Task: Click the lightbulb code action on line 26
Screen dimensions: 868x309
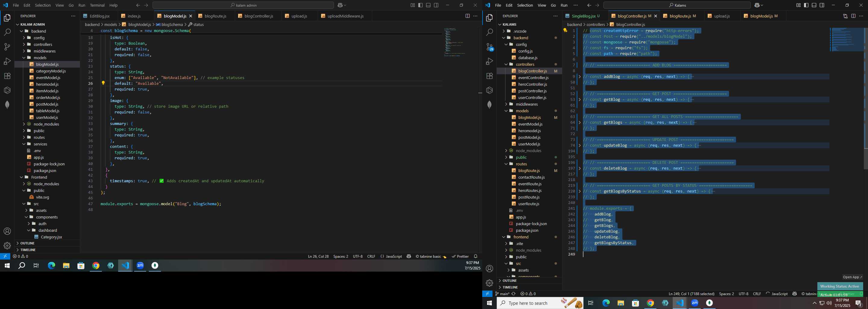Action: pos(103,83)
